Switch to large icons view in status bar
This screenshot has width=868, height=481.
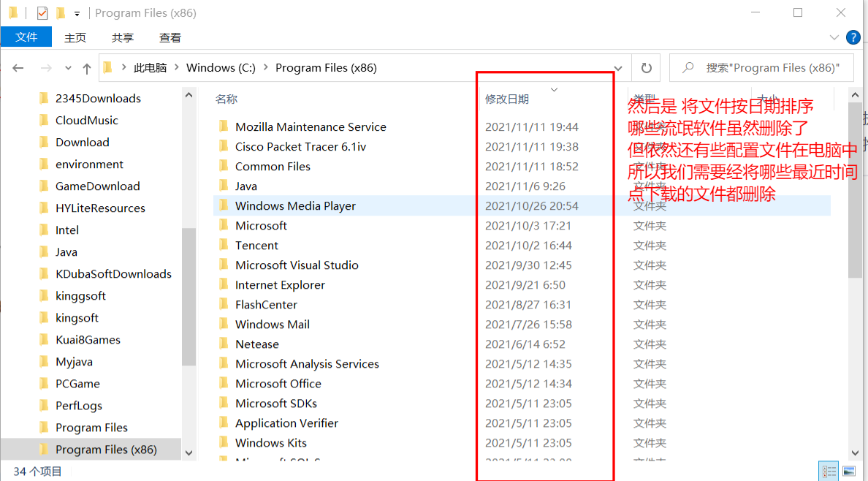point(848,471)
